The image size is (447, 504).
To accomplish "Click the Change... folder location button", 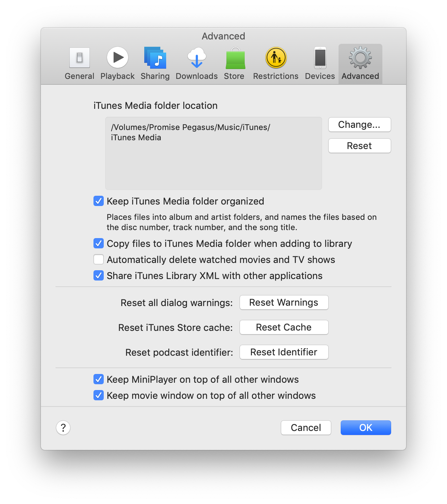I will pos(360,125).
